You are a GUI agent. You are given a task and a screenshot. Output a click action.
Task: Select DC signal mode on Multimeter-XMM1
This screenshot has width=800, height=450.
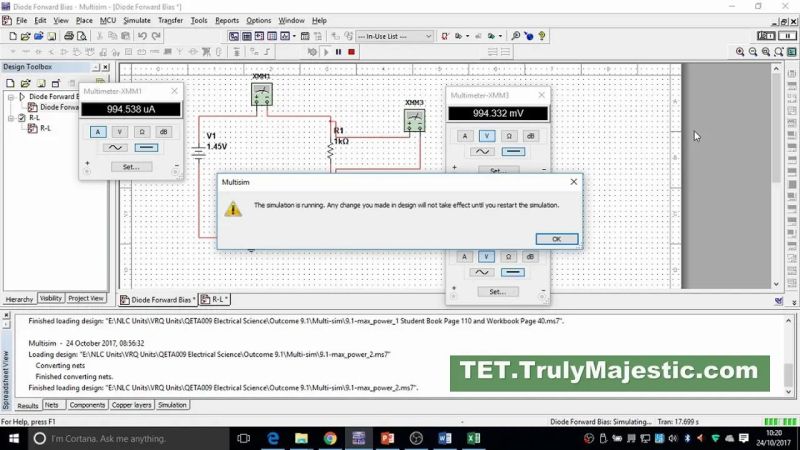point(146,148)
